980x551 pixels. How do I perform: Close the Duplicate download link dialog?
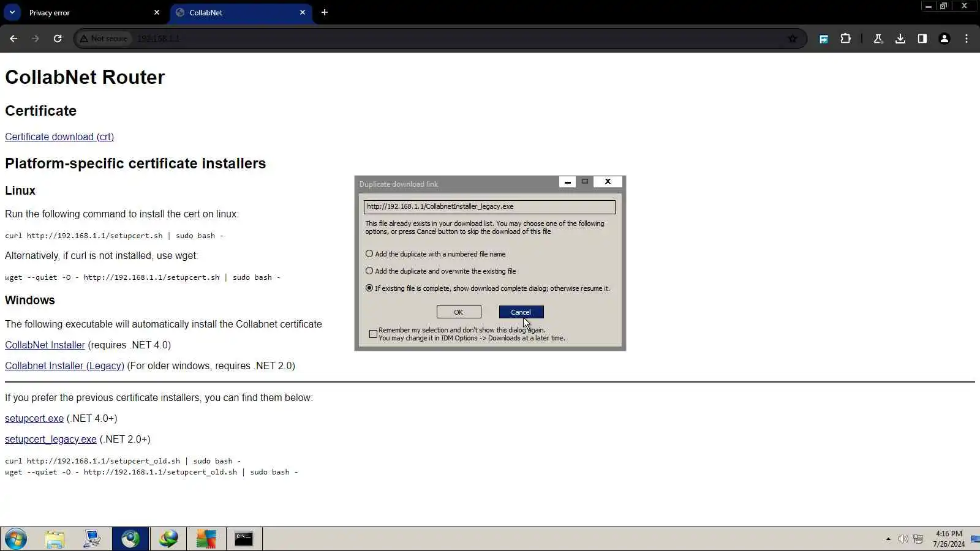tap(608, 182)
